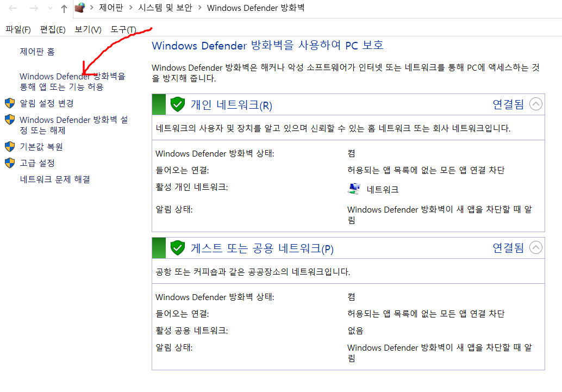Open the 편집(E) menu
The height and width of the screenshot is (392, 562).
click(53, 29)
